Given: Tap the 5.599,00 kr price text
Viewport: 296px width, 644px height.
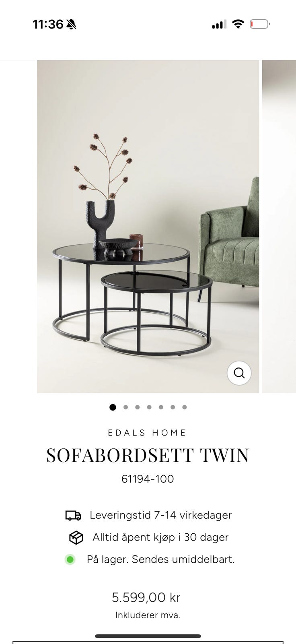Looking at the screenshot, I should (146, 598).
